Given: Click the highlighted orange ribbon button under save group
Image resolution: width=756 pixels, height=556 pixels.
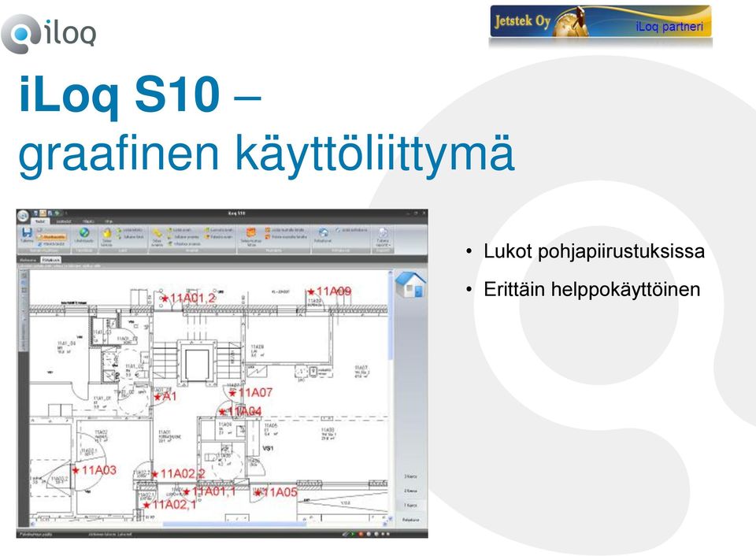Looking at the screenshot, I should (x=52, y=237).
